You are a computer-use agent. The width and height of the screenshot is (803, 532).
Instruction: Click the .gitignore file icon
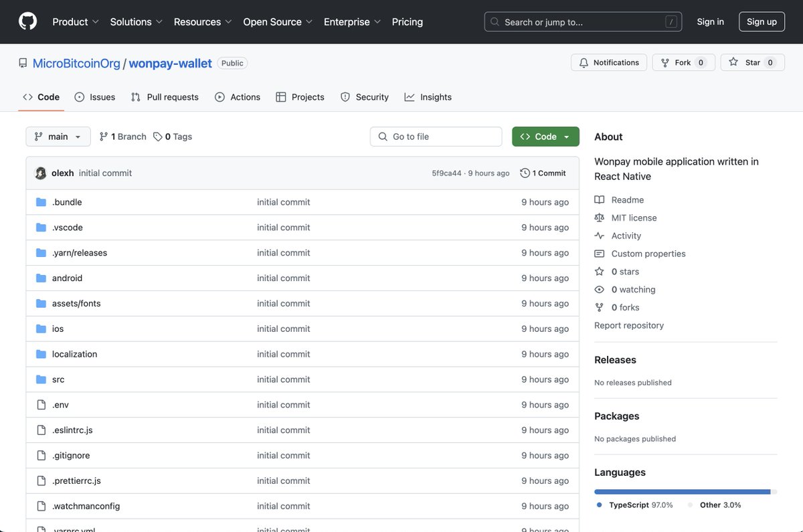pyautogui.click(x=41, y=456)
